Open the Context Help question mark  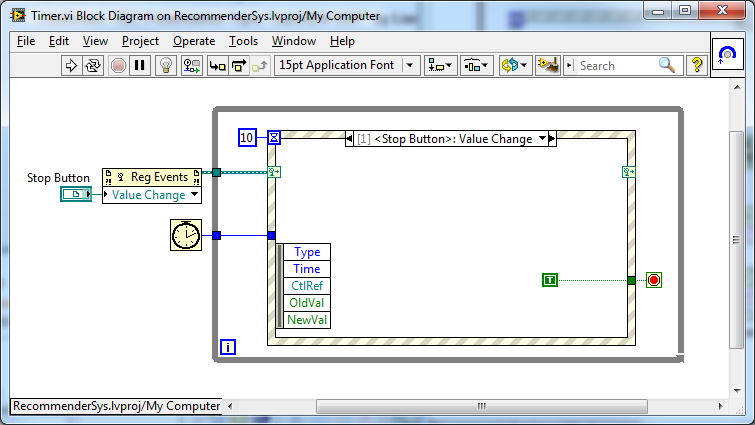tap(697, 65)
